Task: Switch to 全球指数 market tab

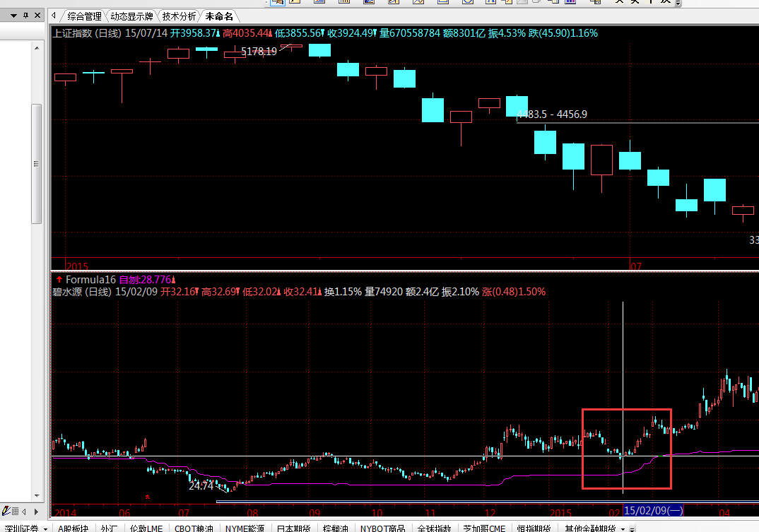Action: [435, 528]
